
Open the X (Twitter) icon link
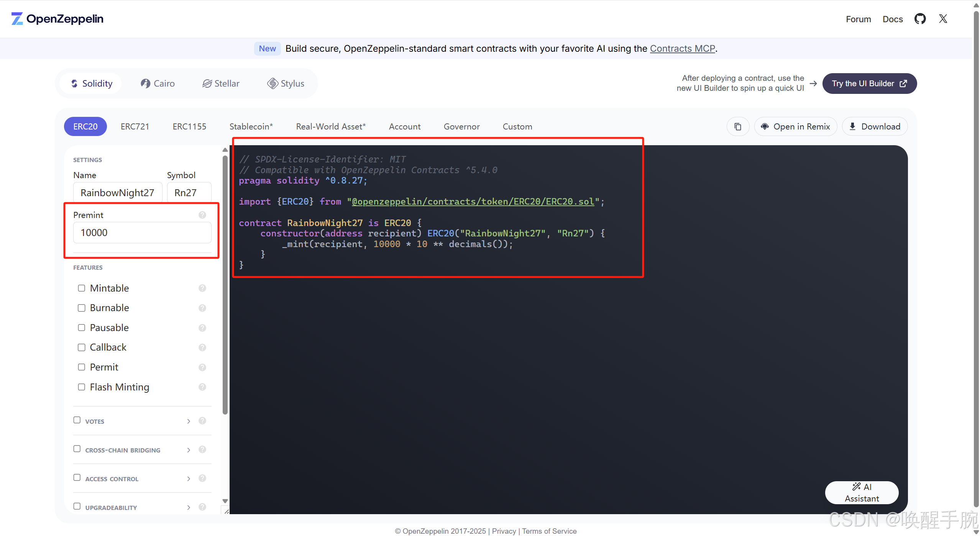point(943,19)
